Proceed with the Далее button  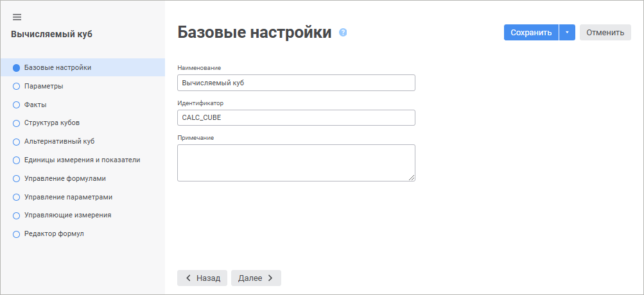pyautogui.click(x=256, y=278)
